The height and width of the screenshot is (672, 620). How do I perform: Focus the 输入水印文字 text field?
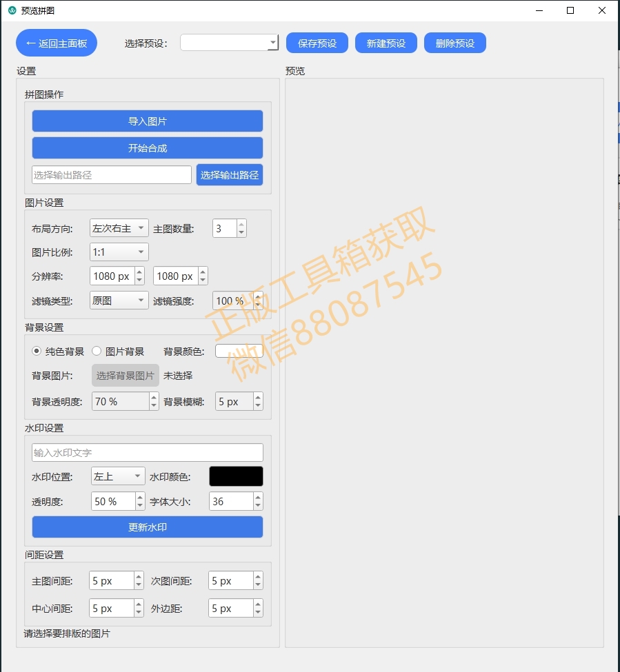coord(148,453)
